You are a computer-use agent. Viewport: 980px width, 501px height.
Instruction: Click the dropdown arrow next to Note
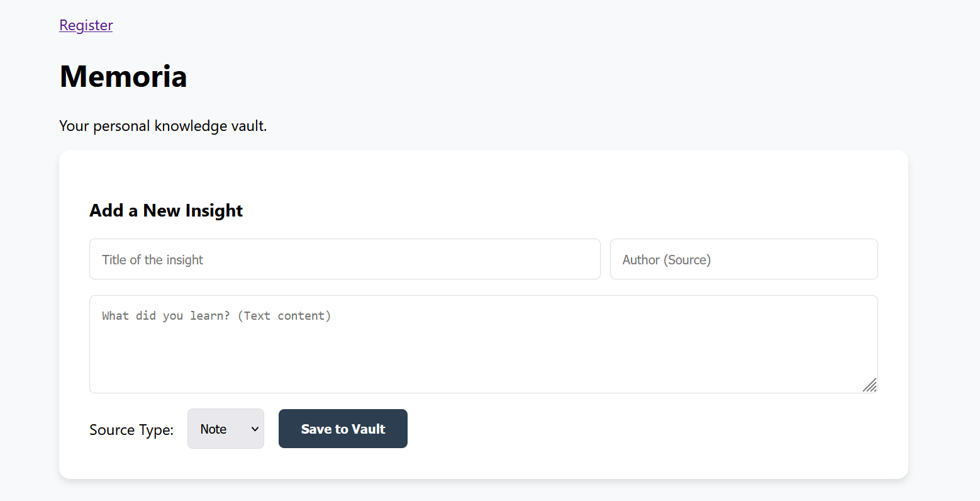pos(253,429)
